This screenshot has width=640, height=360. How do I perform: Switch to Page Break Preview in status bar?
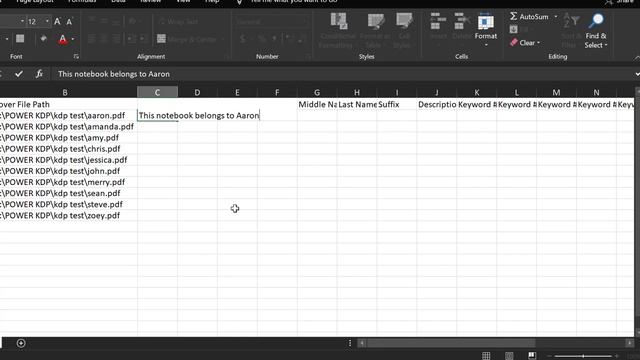pyautogui.click(x=532, y=356)
